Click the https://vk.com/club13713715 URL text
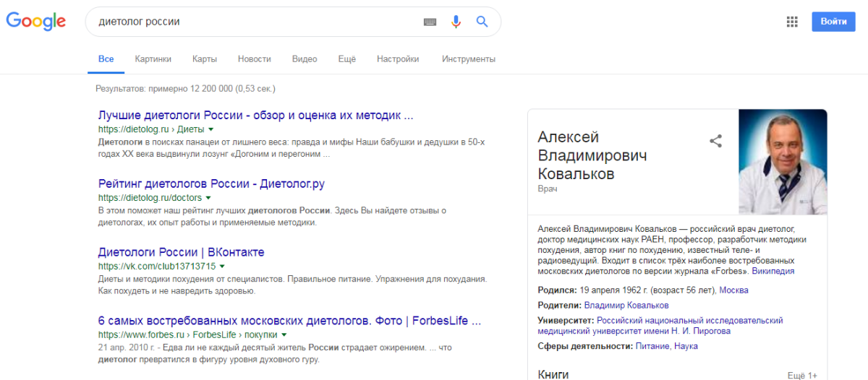Image resolution: width=868 pixels, height=380 pixels. [157, 267]
